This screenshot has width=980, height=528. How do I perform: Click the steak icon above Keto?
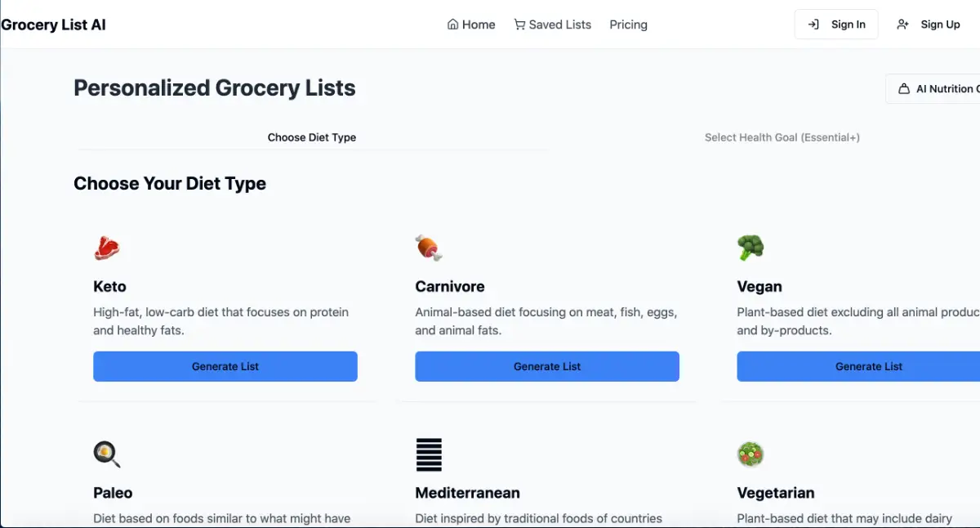107,248
